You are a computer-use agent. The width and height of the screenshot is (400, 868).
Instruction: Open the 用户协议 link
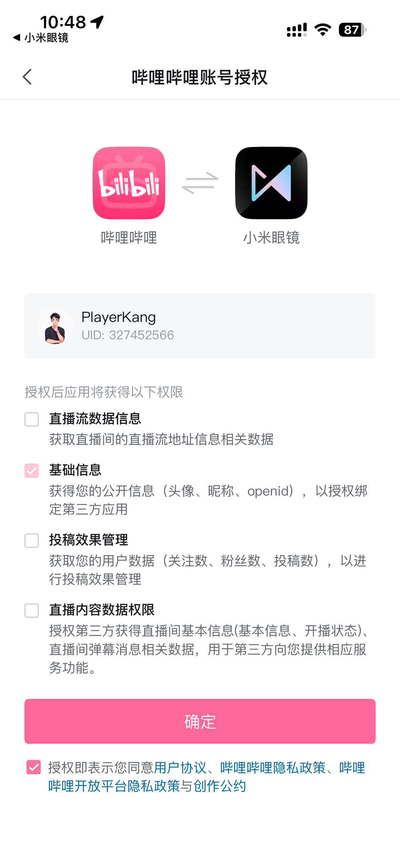pyautogui.click(x=180, y=768)
